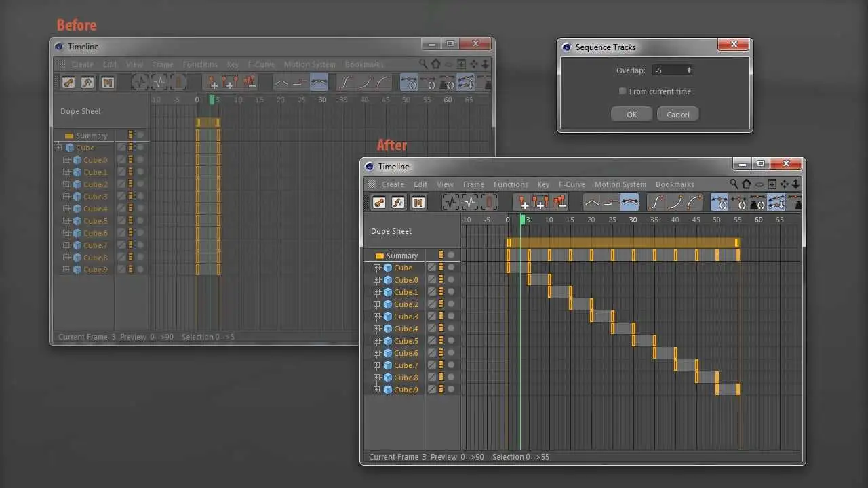868x488 pixels.
Task: Cancel the Sequence Tracks dialog
Action: pos(678,115)
